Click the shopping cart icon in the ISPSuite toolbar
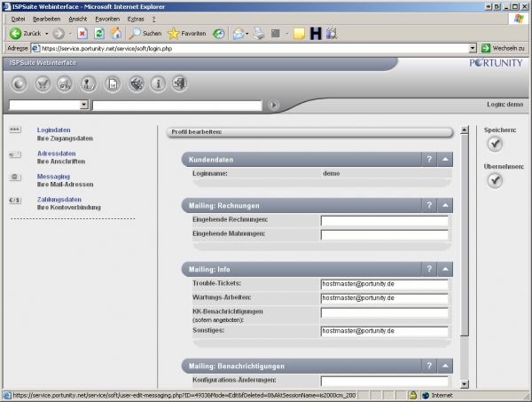This screenshot has width=532, height=402. [x=42, y=84]
